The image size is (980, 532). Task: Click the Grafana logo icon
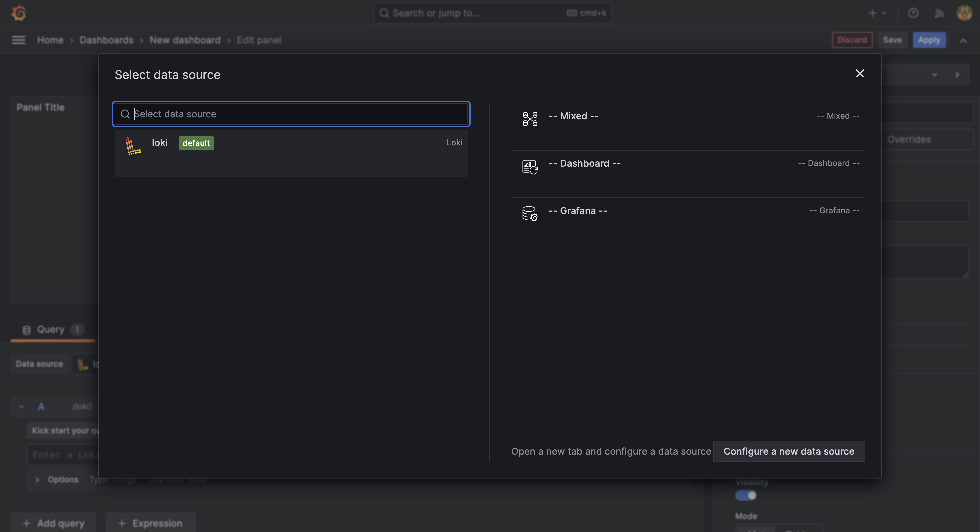(19, 13)
